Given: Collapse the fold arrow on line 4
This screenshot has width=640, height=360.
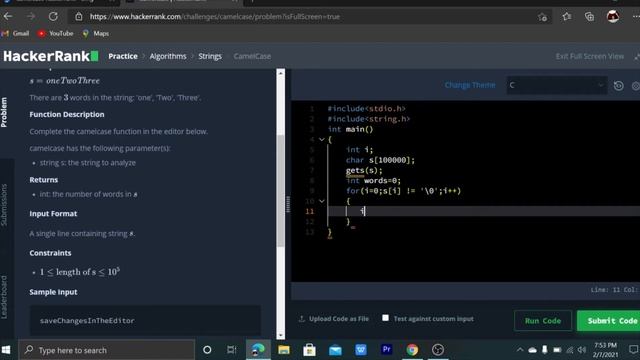Looking at the screenshot, I should pyautogui.click(x=322, y=140).
